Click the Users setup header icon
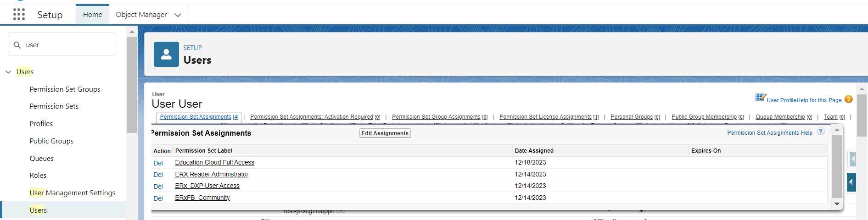This screenshot has height=220, width=868. tap(166, 55)
